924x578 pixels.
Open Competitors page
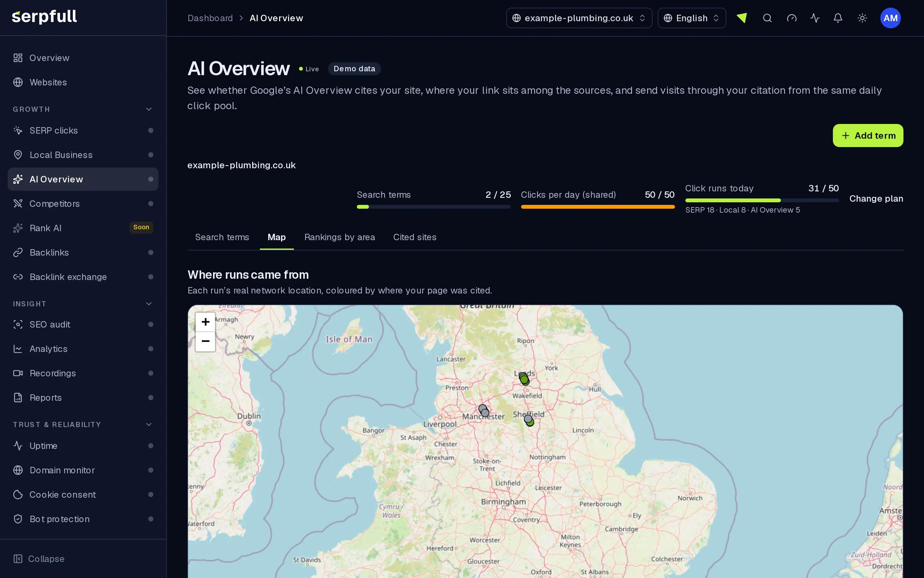[x=83, y=204]
